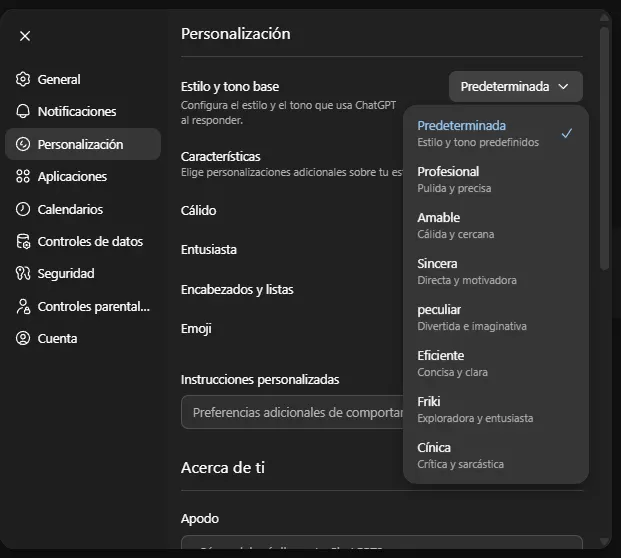Screen dimensions: 621x558
Task: Collapse the Predeterminada style dropdown
Action: (515, 87)
